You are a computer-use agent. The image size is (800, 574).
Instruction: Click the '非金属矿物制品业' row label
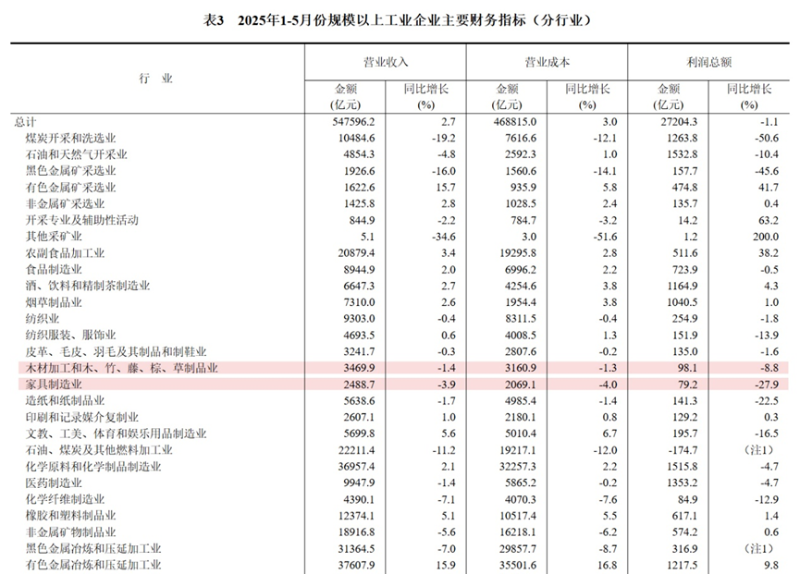[71, 532]
